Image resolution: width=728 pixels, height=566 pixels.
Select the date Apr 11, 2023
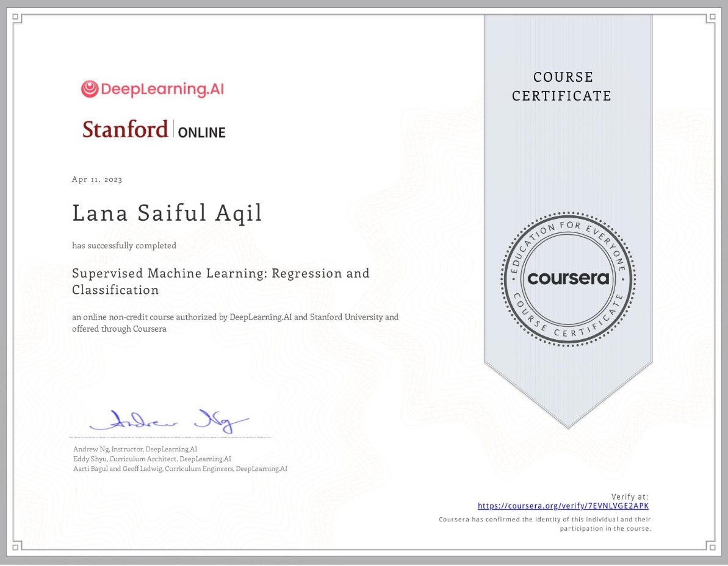tap(96, 179)
